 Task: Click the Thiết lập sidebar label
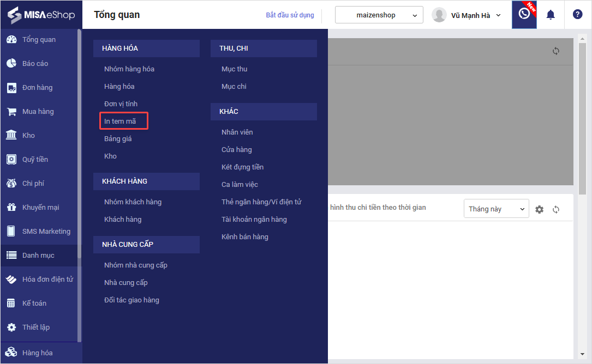click(36, 327)
